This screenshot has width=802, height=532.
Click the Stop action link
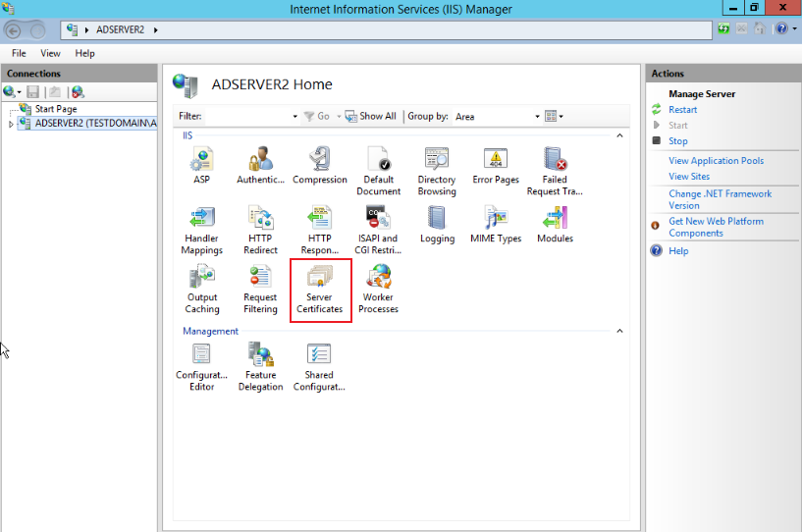point(678,141)
